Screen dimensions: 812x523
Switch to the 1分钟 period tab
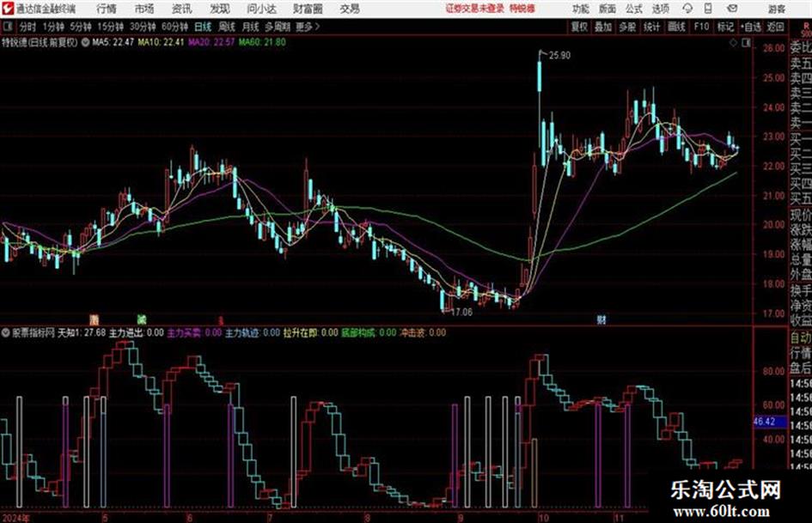[52, 27]
